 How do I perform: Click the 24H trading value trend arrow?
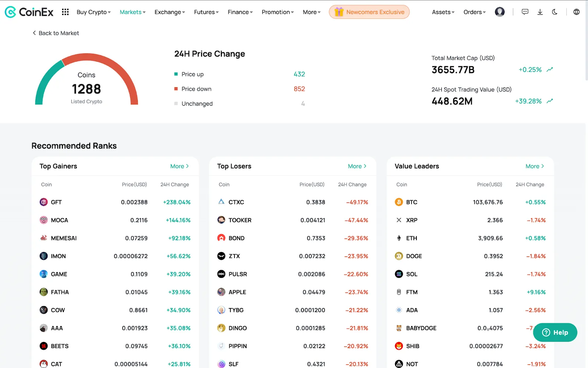(x=550, y=101)
